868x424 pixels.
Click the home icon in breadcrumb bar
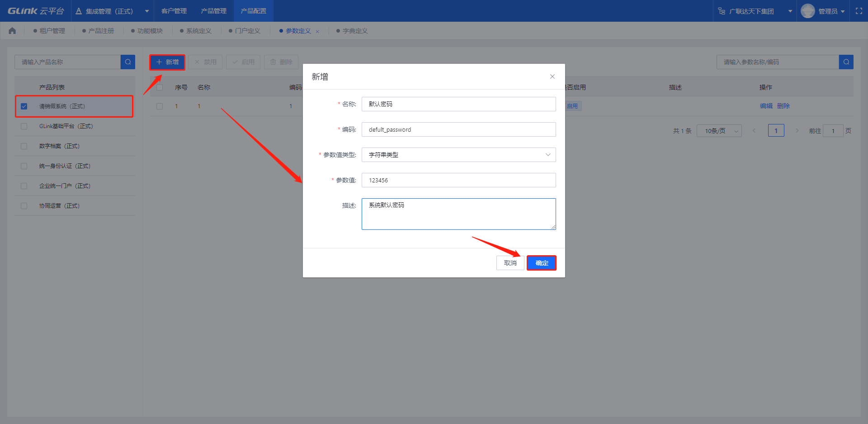coord(12,31)
